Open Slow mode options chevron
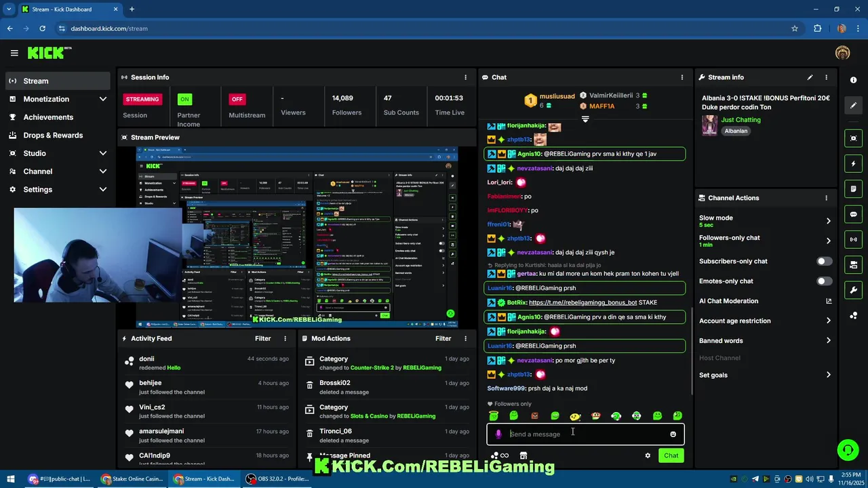 click(828, 221)
